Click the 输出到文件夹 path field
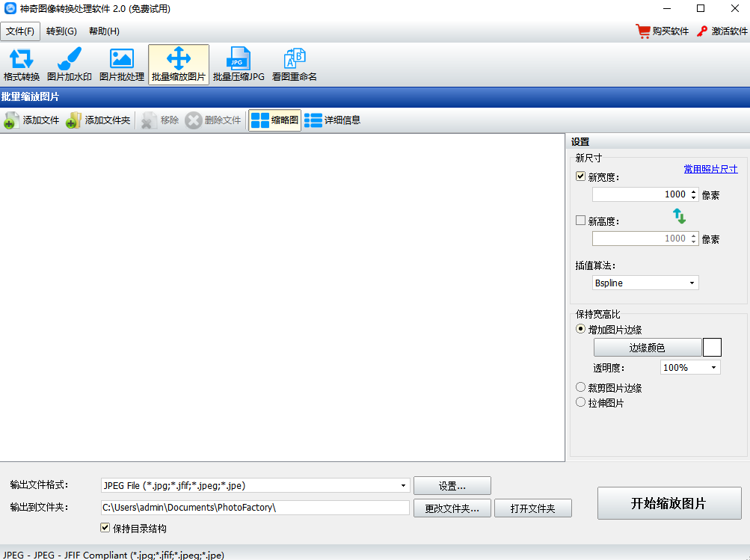750x560 pixels. [255, 508]
